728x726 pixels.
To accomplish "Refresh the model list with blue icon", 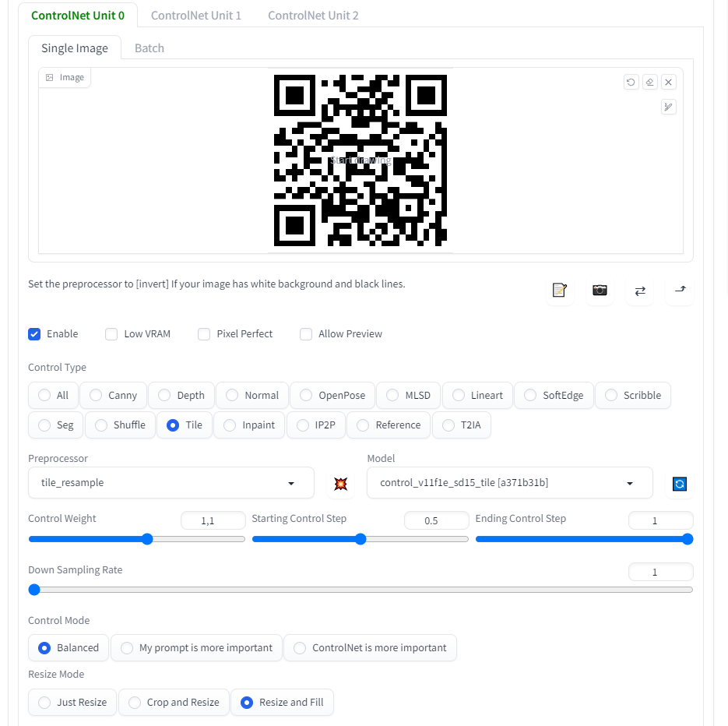I will click(x=680, y=484).
